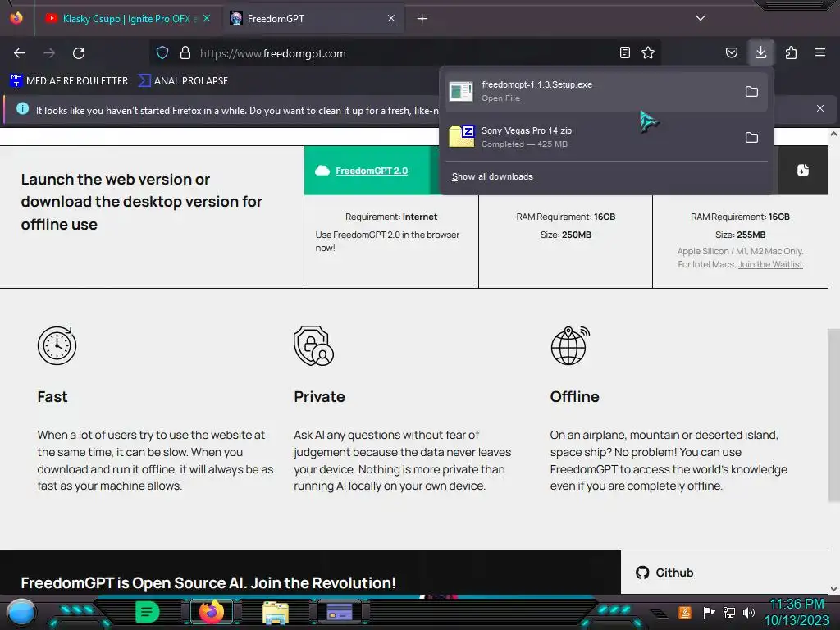Open tracking protection shield icon
The image size is (840, 630).
tap(162, 52)
